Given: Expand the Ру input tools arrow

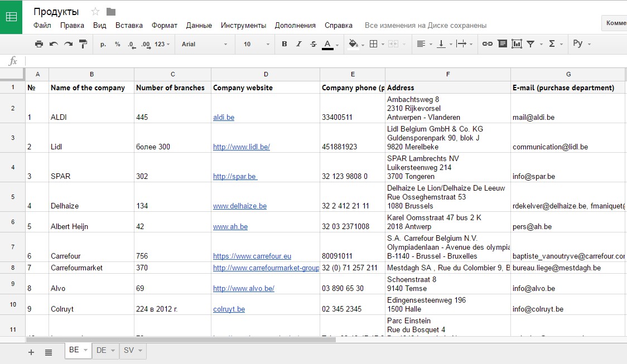Looking at the screenshot, I should pyautogui.click(x=589, y=45).
